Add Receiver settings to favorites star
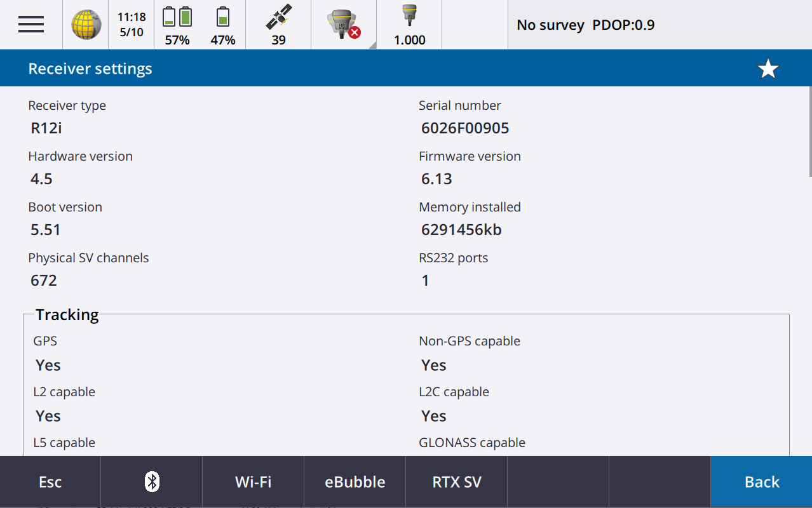The image size is (812, 508). tap(768, 69)
